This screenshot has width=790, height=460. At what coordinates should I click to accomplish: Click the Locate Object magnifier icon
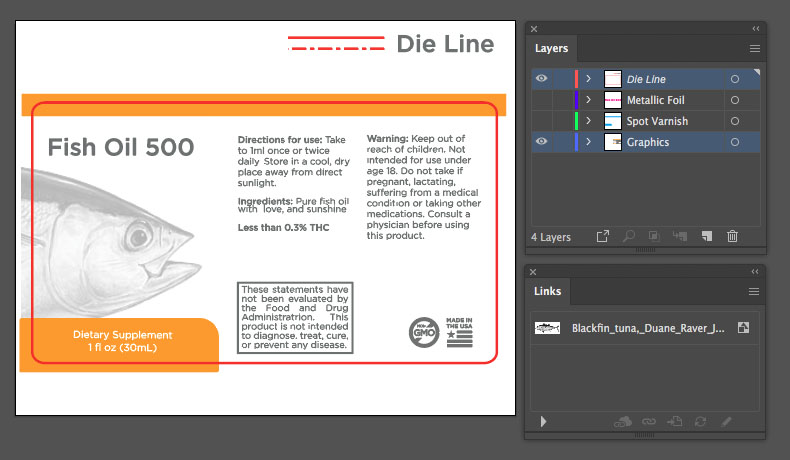tap(629, 236)
